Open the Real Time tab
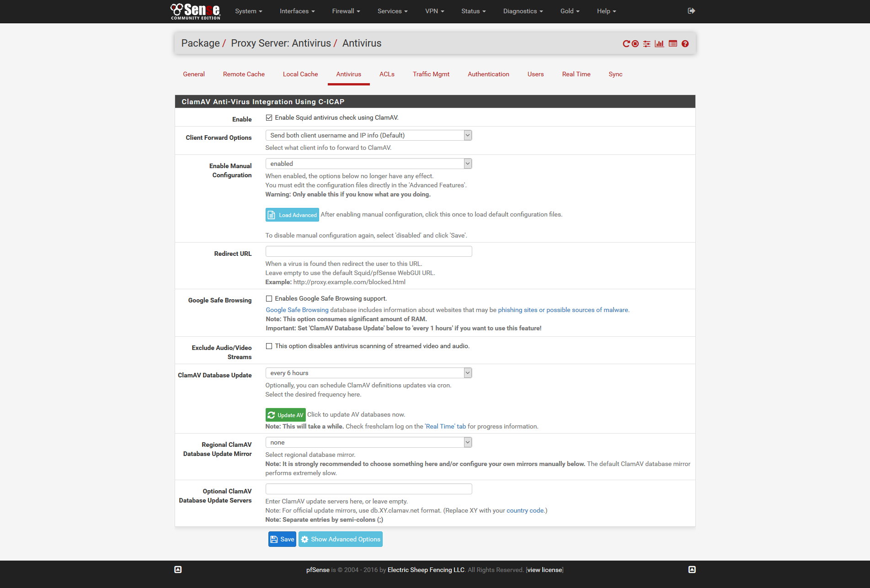The width and height of the screenshot is (870, 588). coord(576,74)
